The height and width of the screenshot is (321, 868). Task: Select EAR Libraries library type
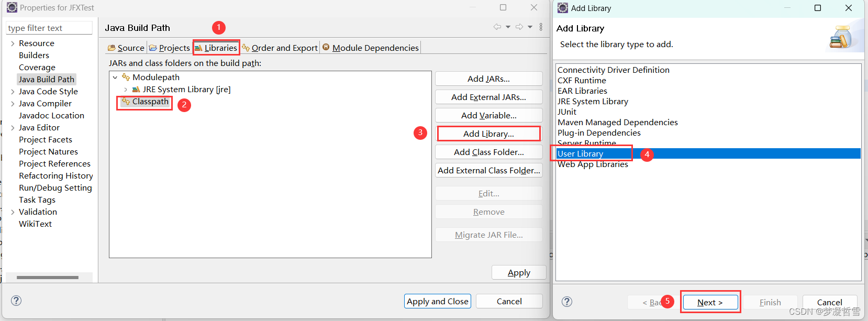coord(582,91)
